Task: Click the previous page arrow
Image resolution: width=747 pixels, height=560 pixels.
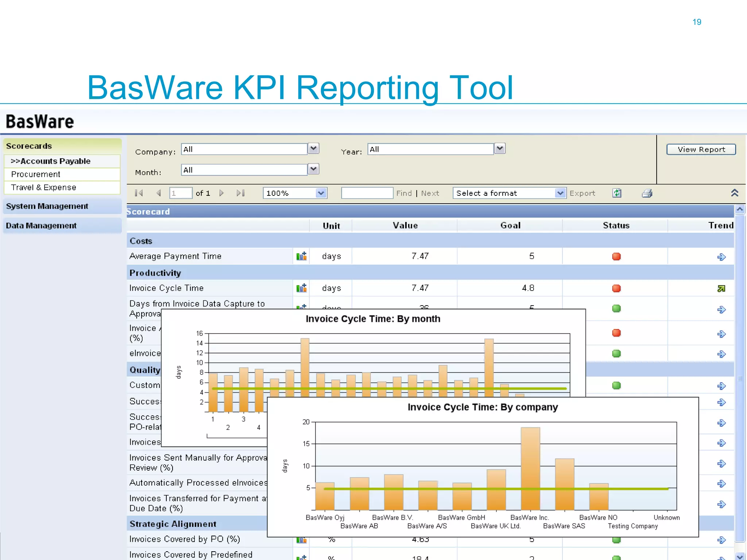Action: [x=159, y=193]
